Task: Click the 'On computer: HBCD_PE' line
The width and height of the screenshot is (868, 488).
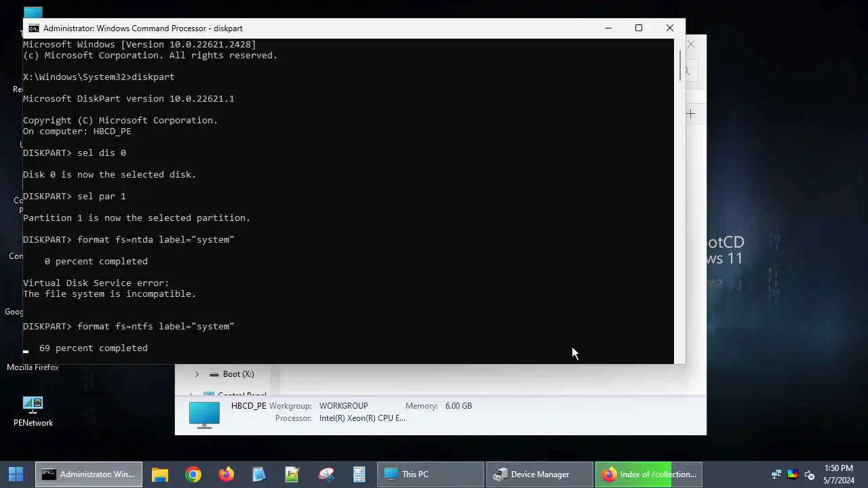Action: (x=77, y=131)
